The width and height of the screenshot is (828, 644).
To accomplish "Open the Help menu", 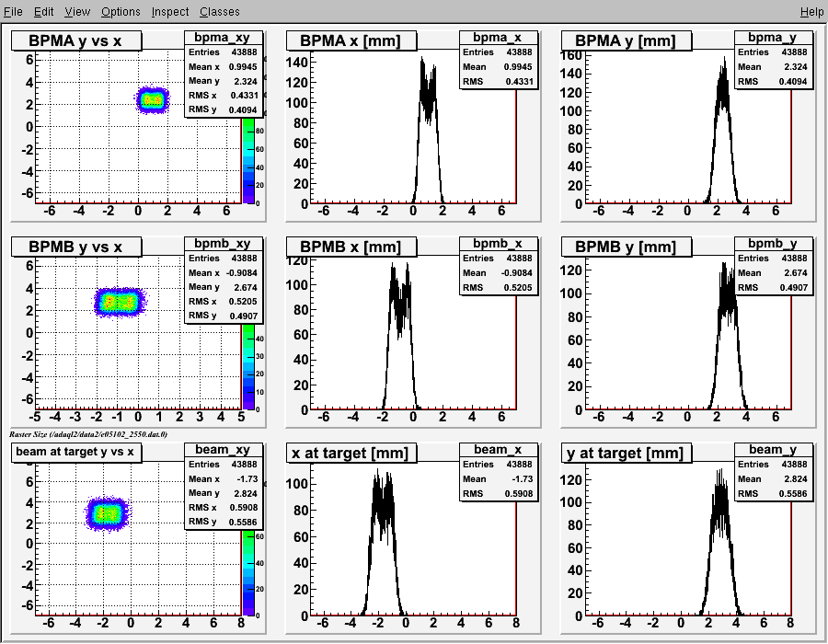I will (x=811, y=12).
